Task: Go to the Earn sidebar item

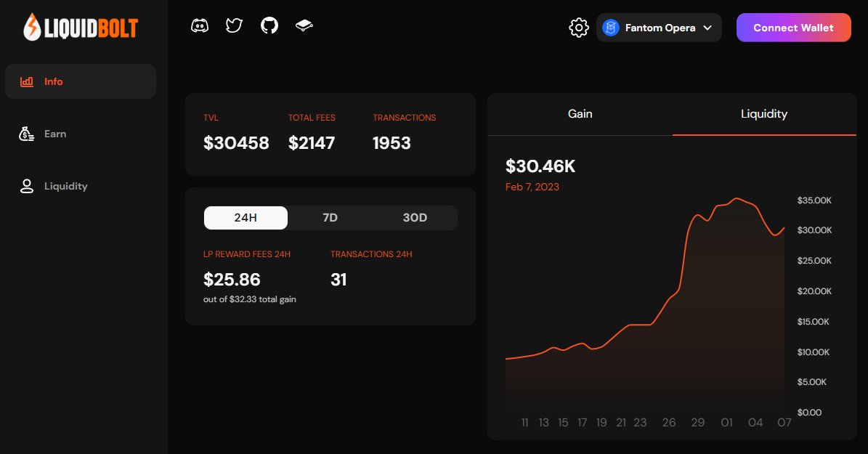Action: point(81,134)
